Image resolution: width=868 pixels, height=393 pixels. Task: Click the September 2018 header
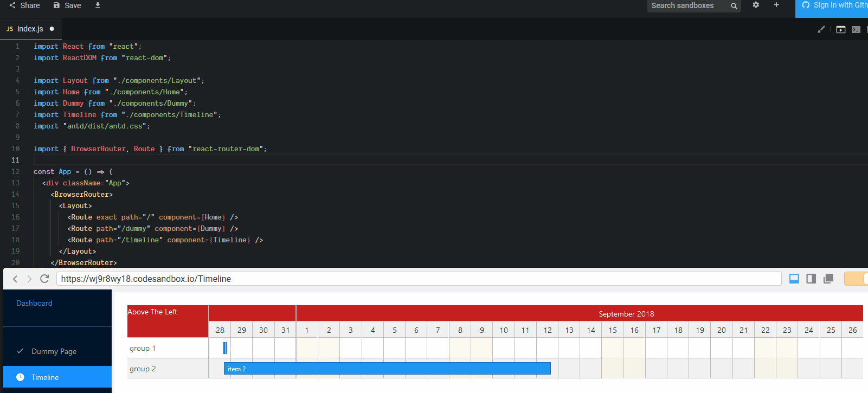tap(626, 314)
